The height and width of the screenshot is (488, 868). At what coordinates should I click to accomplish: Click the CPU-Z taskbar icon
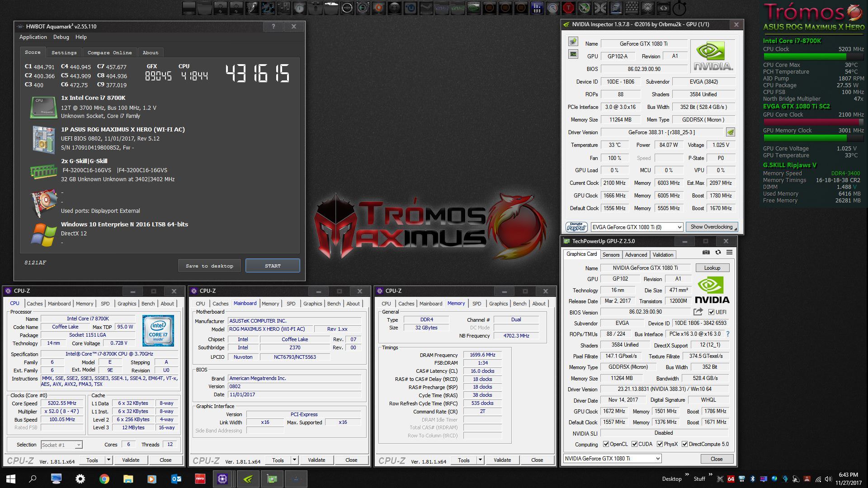pos(223,479)
